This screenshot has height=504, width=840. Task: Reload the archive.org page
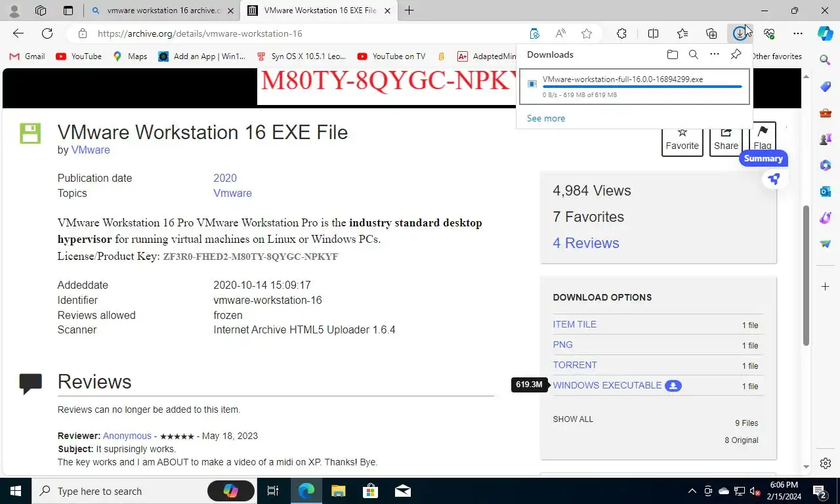tap(47, 33)
